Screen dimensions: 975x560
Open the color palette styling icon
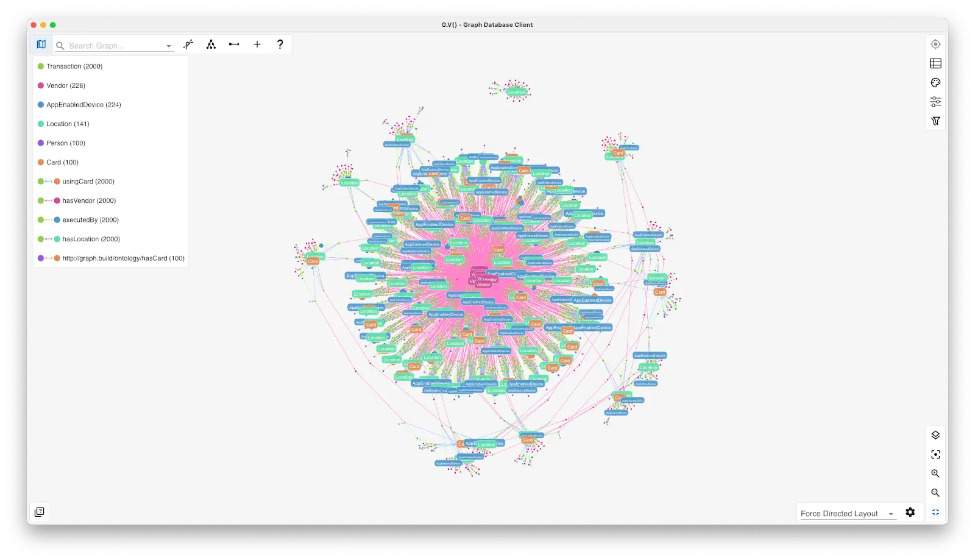coord(935,83)
